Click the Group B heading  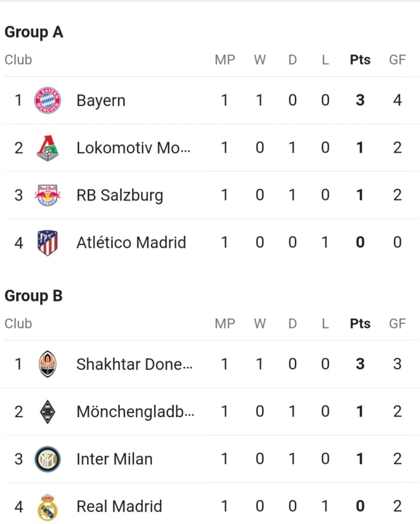coord(34,296)
